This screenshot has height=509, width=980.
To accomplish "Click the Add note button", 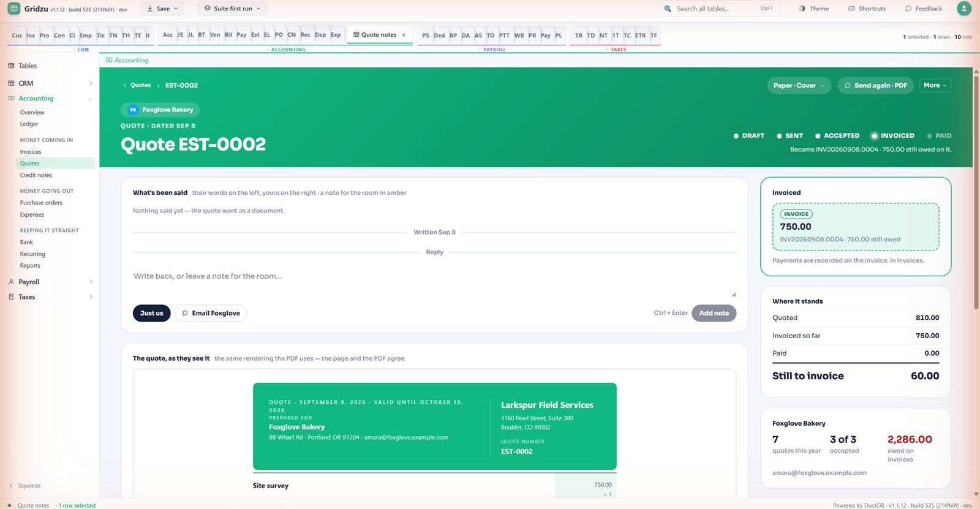I will pos(714,313).
